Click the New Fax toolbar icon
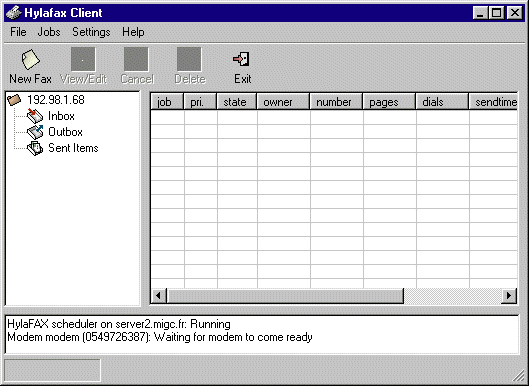The image size is (530, 386). pyautogui.click(x=30, y=59)
